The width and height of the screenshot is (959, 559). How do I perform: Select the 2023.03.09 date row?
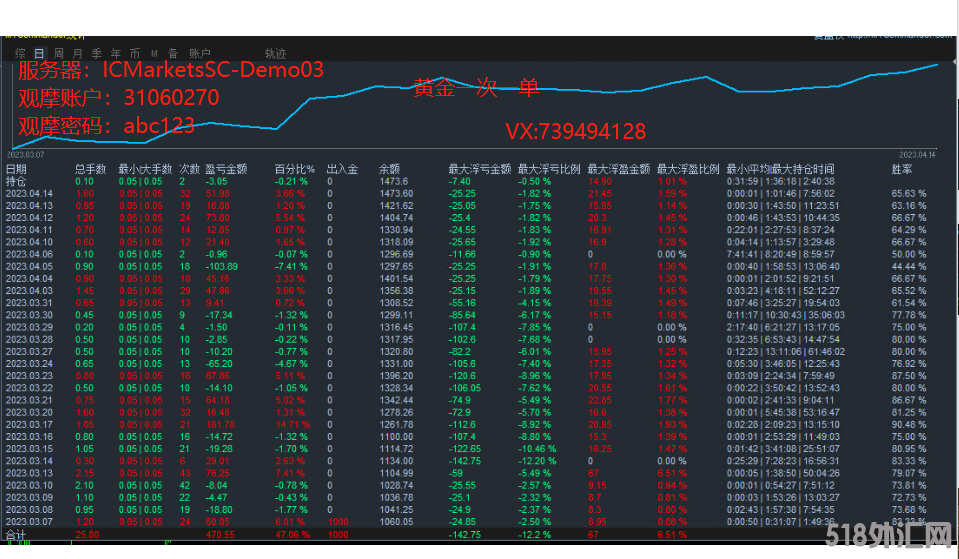(x=29, y=498)
